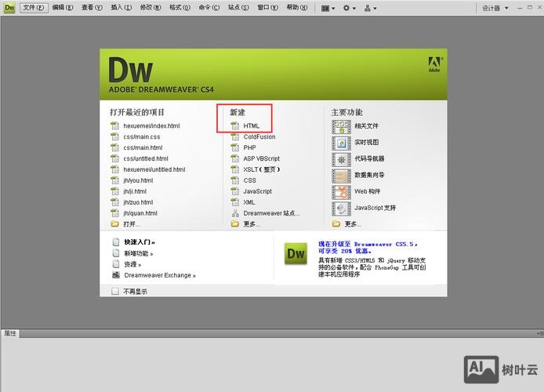Click the 属性 panel tab
Screen dimensions: 544x392
[10, 333]
